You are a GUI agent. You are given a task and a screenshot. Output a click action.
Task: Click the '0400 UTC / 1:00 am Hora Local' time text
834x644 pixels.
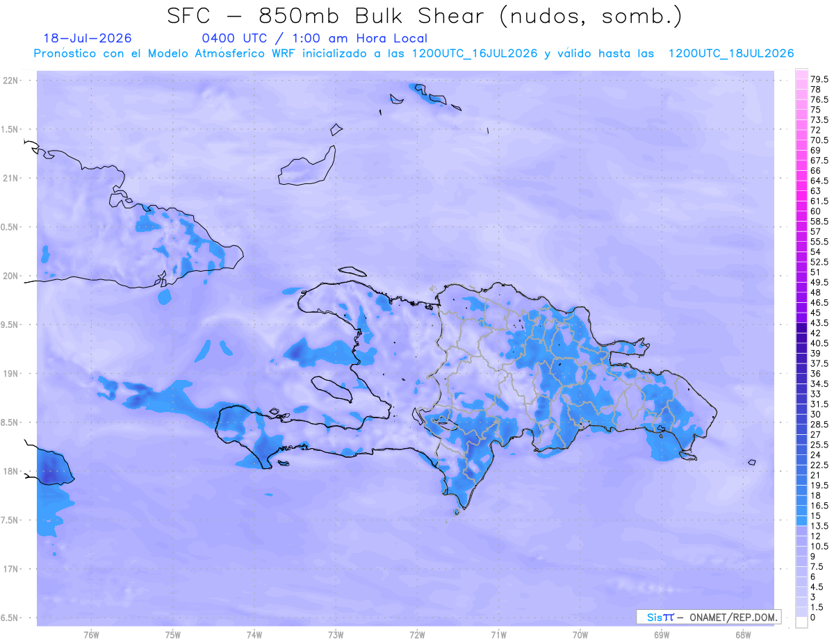(314, 38)
